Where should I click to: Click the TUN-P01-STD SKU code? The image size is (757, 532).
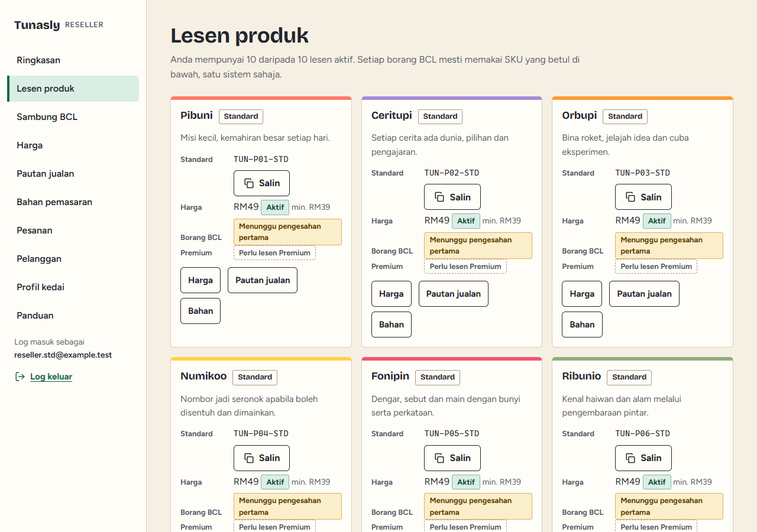tap(261, 159)
